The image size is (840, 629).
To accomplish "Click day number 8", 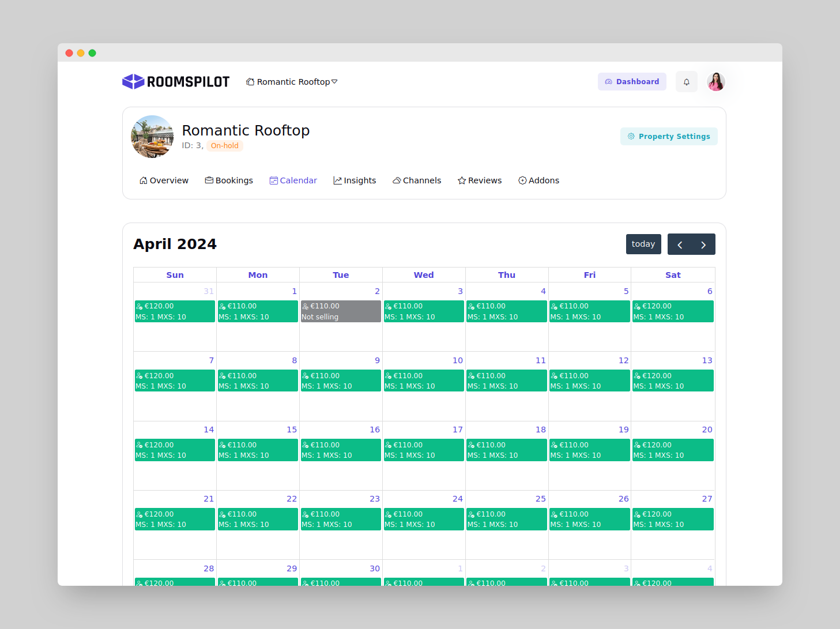I will [x=294, y=360].
